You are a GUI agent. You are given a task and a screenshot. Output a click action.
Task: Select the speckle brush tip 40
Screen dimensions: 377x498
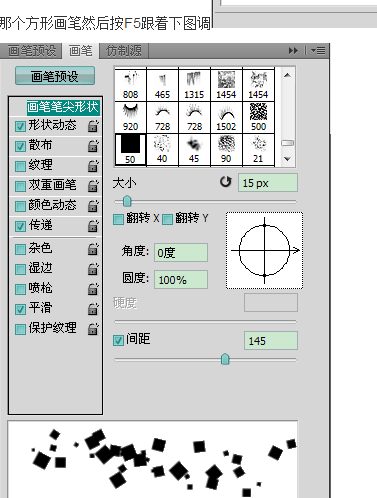pyautogui.click(x=162, y=150)
